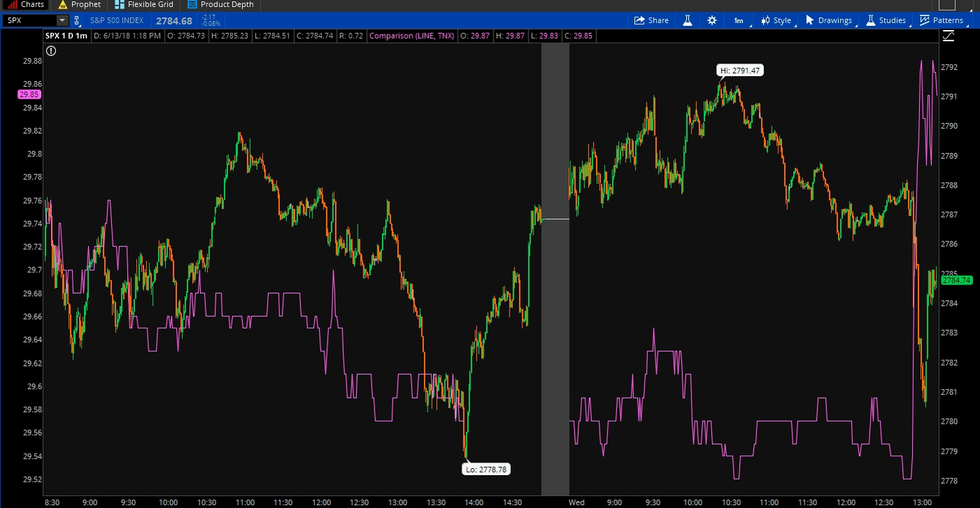Screen dimensions: 980x508
Task: Open the Studies flask menu
Action: (886, 20)
